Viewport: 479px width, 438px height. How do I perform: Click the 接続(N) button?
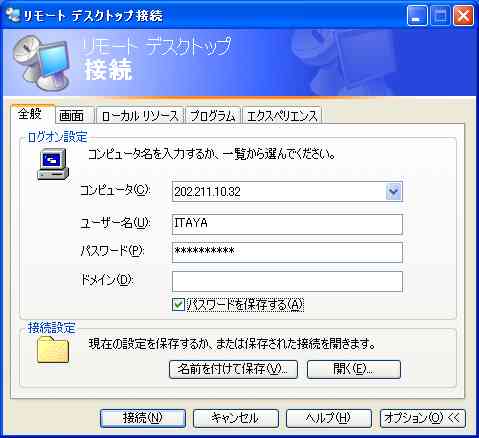[143, 418]
